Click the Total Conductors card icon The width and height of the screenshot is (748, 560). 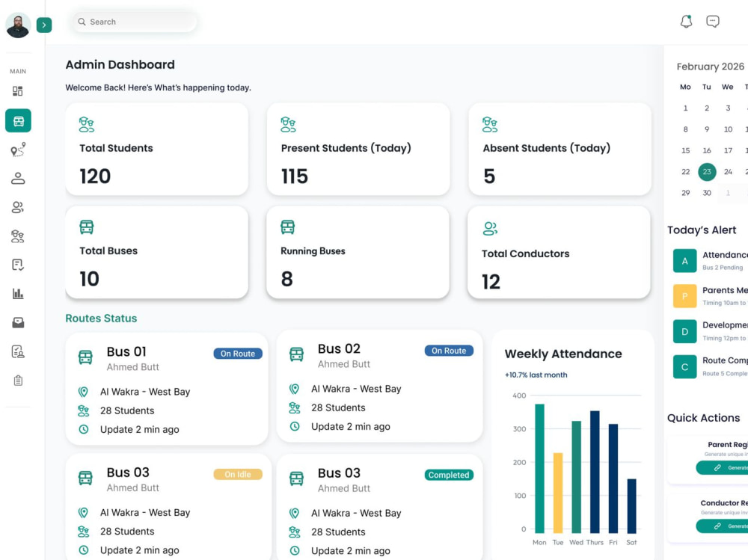(x=490, y=229)
